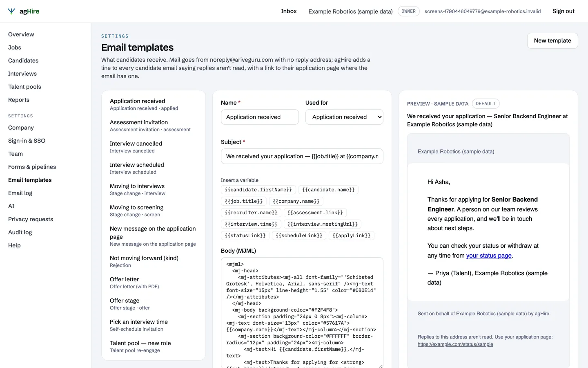This screenshot has width=588, height=368.
Task: Open Jobs in the sidebar
Action: pos(15,47)
